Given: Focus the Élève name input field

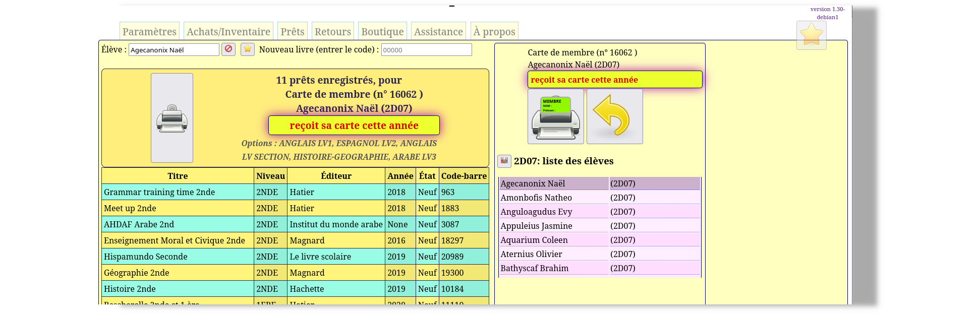Looking at the screenshot, I should (174, 50).
